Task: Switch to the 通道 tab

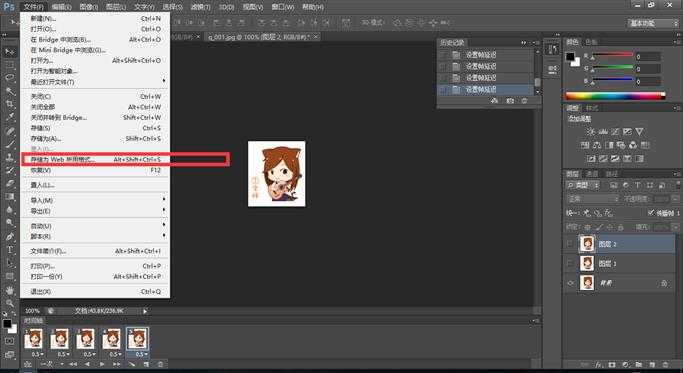Action: [592, 174]
